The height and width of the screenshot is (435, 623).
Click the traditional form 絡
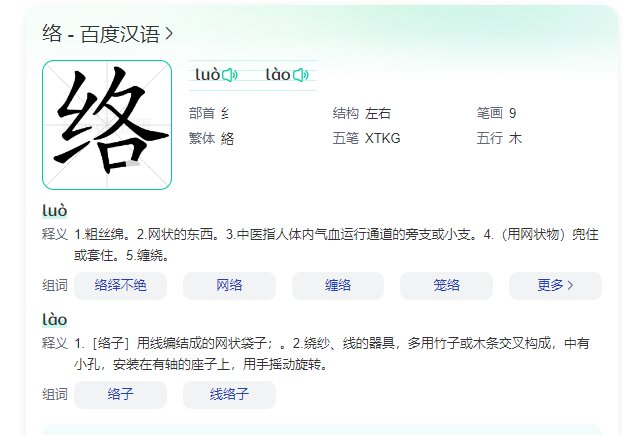click(x=227, y=139)
